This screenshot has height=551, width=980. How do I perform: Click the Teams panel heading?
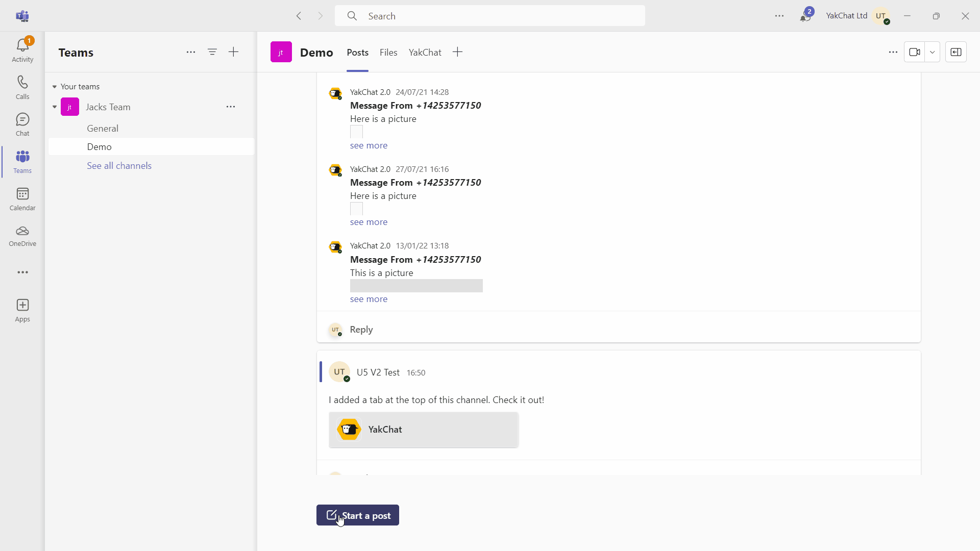point(76,53)
